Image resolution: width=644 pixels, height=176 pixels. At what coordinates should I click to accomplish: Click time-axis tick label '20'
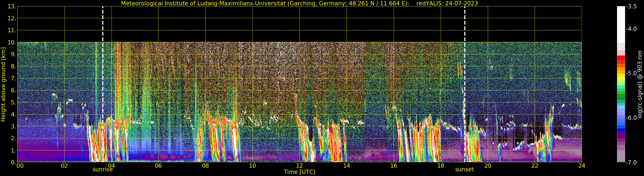click(488, 166)
